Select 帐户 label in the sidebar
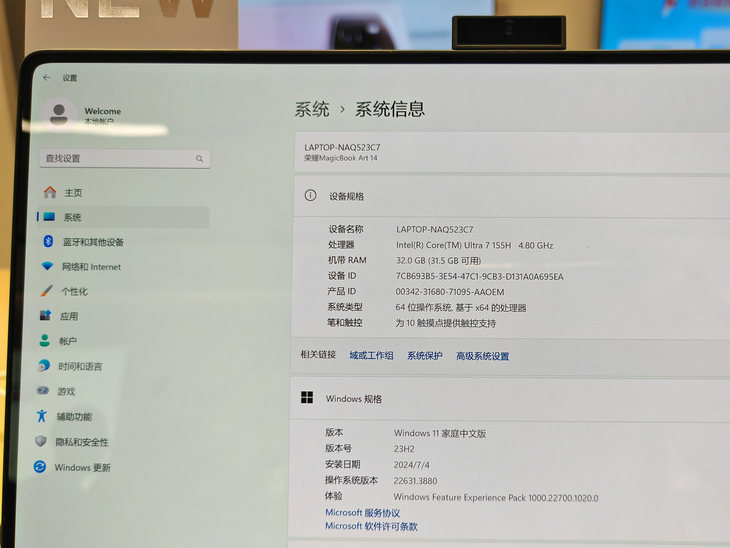The height and width of the screenshot is (548, 730). [68, 341]
